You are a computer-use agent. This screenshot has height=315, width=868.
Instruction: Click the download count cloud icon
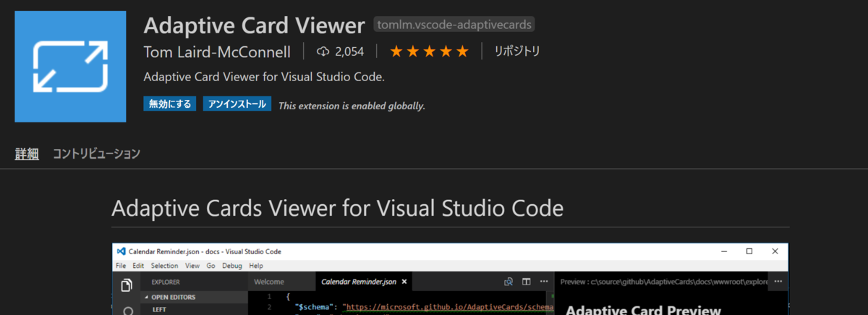click(x=323, y=51)
